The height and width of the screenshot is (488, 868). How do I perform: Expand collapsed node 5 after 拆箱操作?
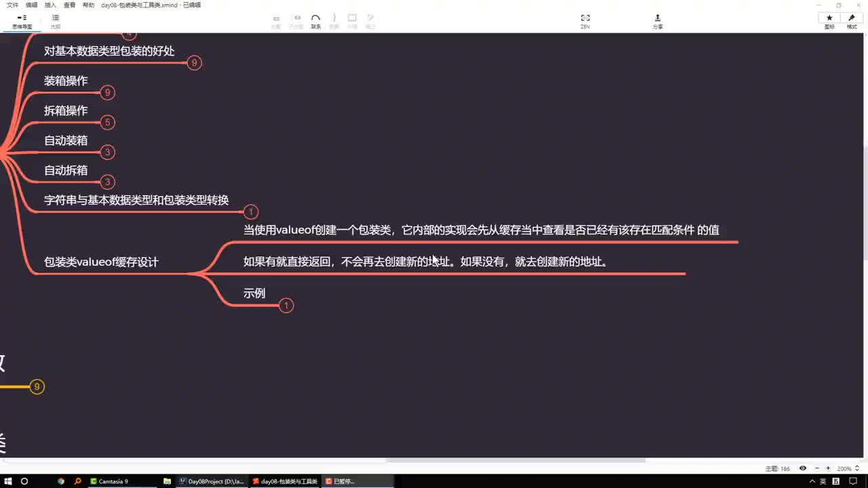pyautogui.click(x=107, y=123)
